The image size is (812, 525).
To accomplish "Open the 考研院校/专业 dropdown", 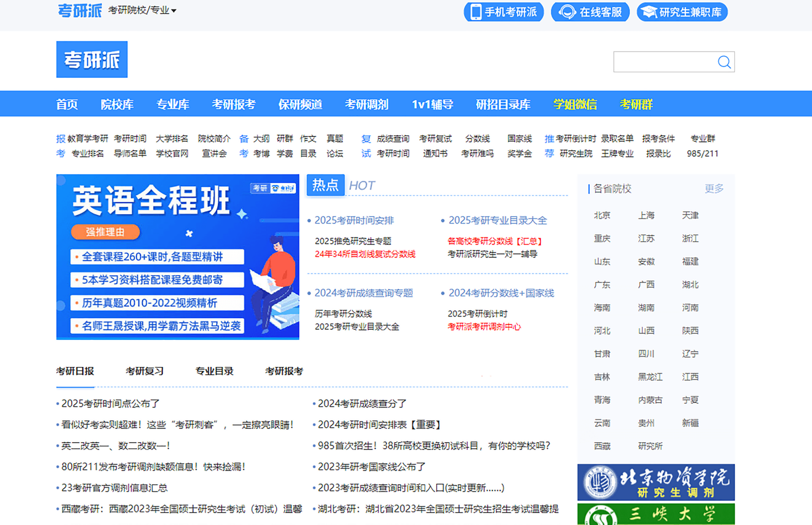I will coord(140,10).
